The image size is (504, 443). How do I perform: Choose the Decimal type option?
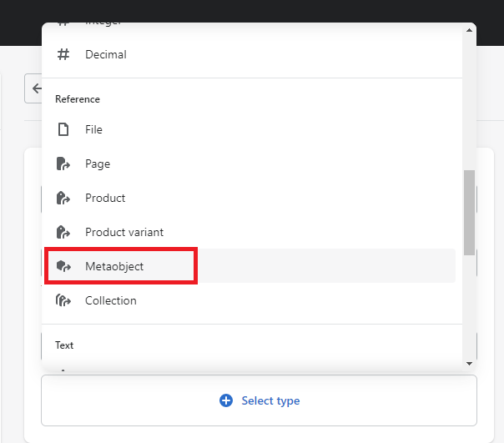[250, 54]
